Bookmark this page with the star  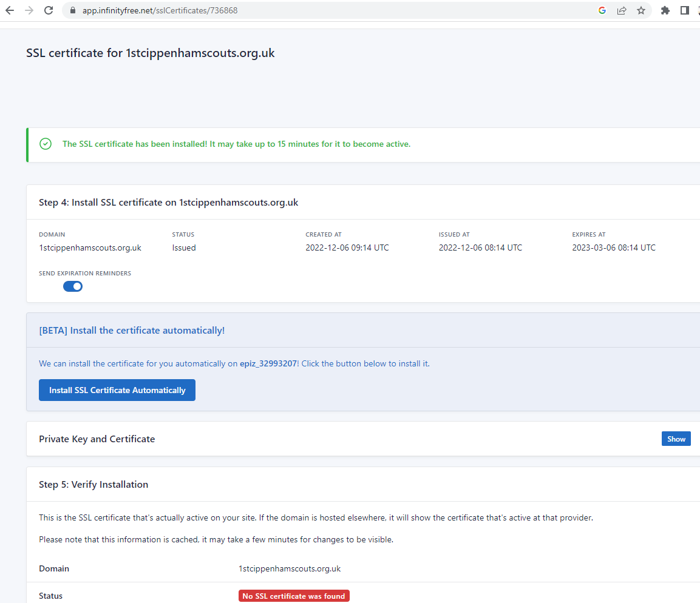coord(641,10)
